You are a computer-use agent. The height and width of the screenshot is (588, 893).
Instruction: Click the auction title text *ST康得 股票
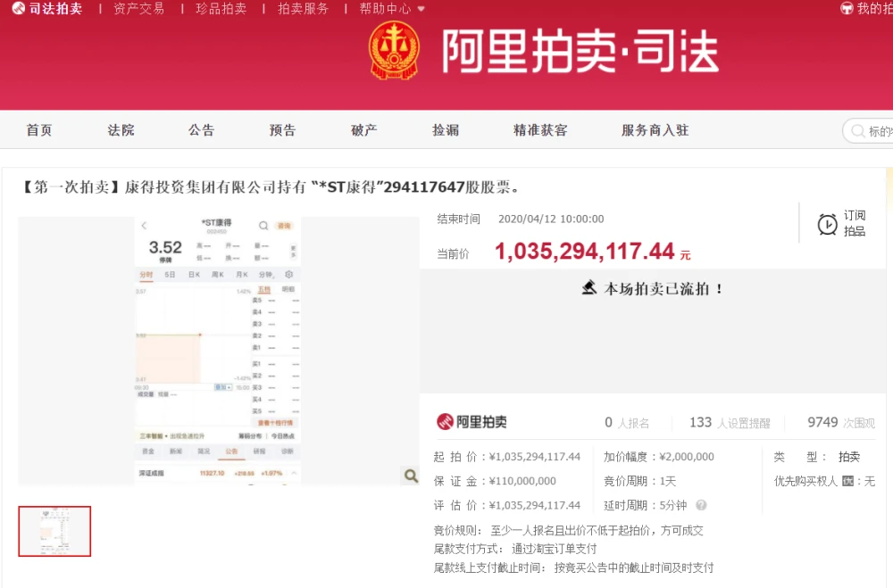point(271,186)
